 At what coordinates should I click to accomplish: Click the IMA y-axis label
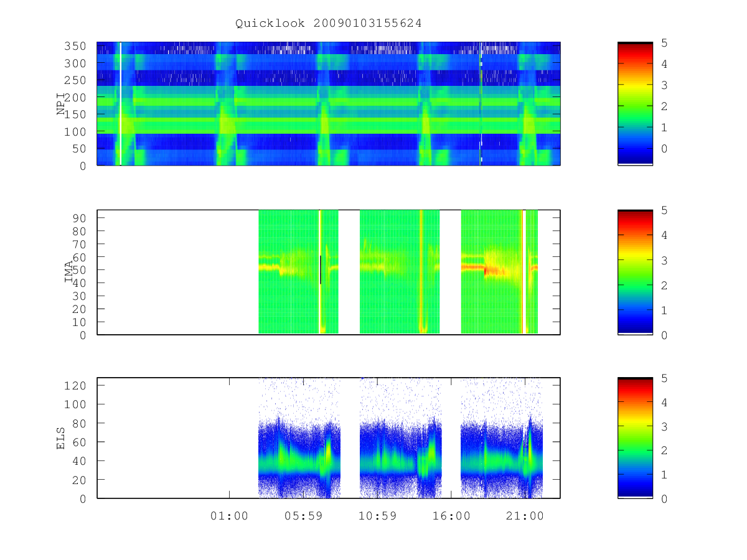(x=68, y=272)
